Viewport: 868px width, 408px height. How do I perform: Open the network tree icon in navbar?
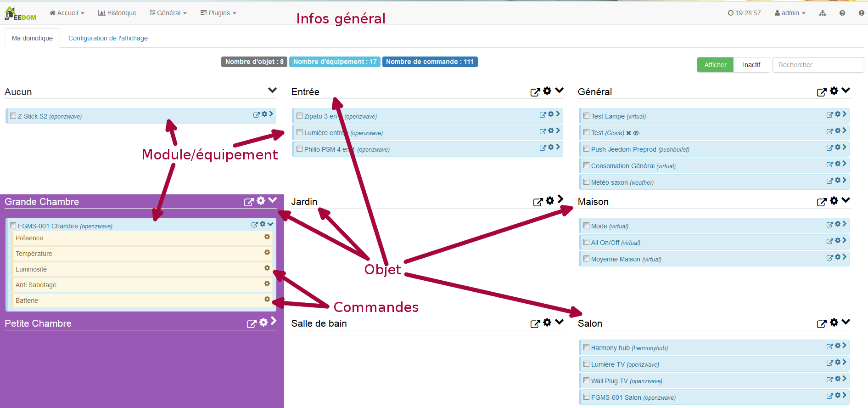point(823,13)
